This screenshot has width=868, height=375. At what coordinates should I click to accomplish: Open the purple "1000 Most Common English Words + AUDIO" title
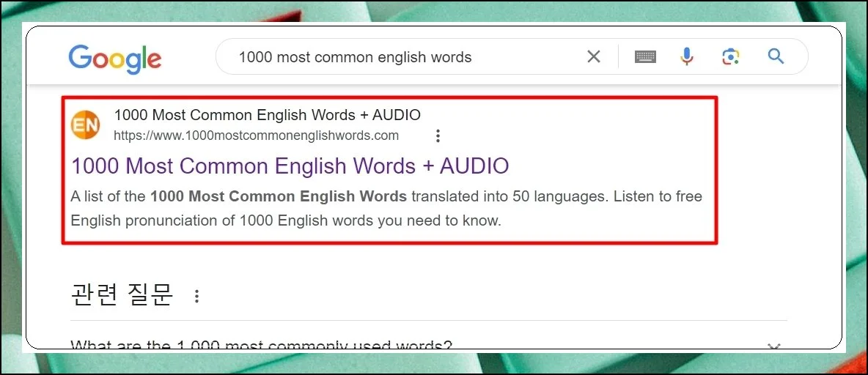290,166
